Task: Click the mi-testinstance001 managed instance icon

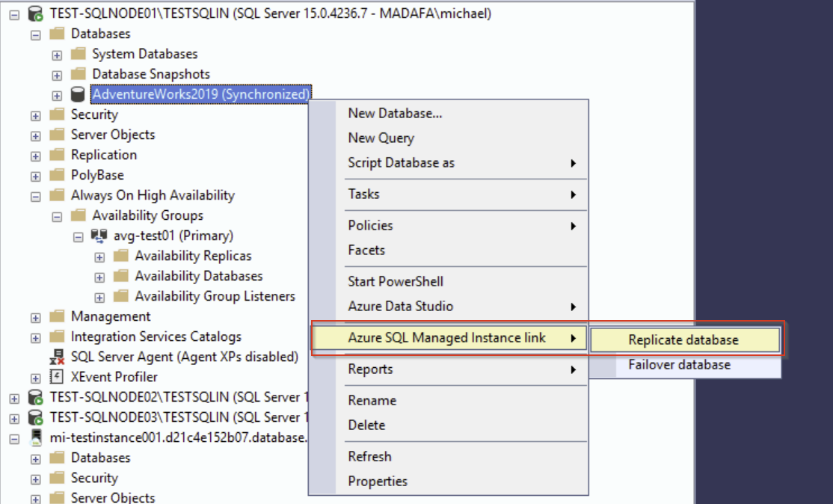Action: 36,437
